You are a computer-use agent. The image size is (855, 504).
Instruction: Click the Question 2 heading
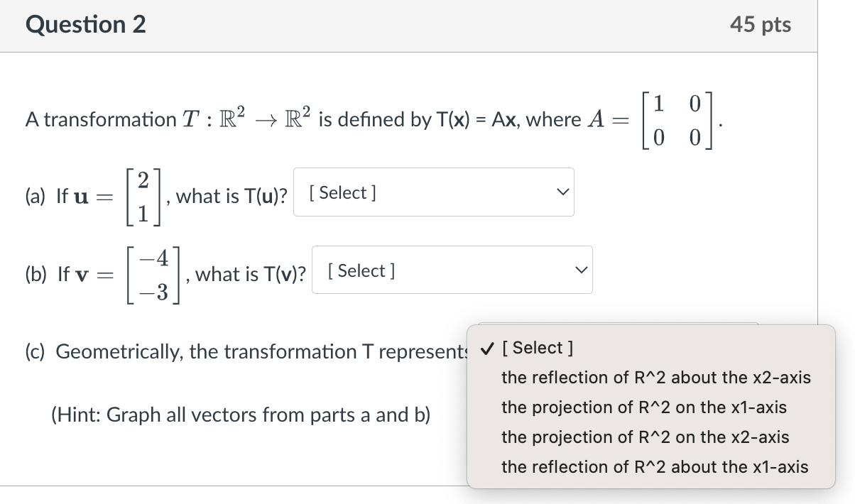pos(85,24)
